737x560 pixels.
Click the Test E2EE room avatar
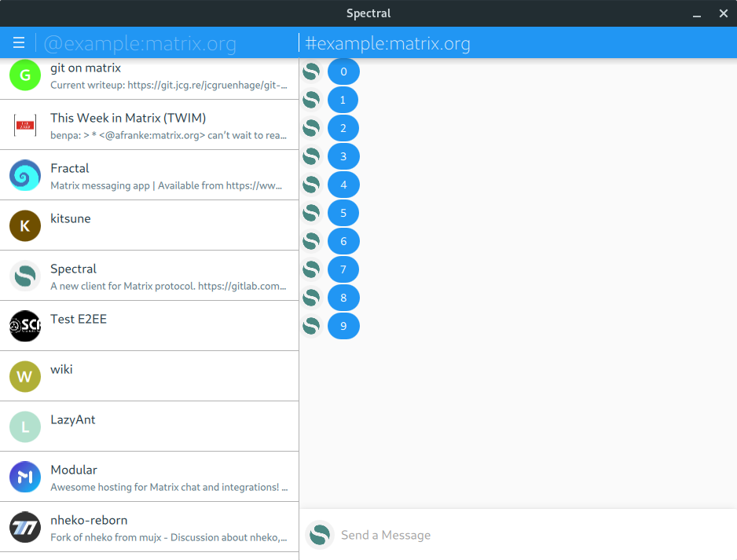(x=25, y=326)
